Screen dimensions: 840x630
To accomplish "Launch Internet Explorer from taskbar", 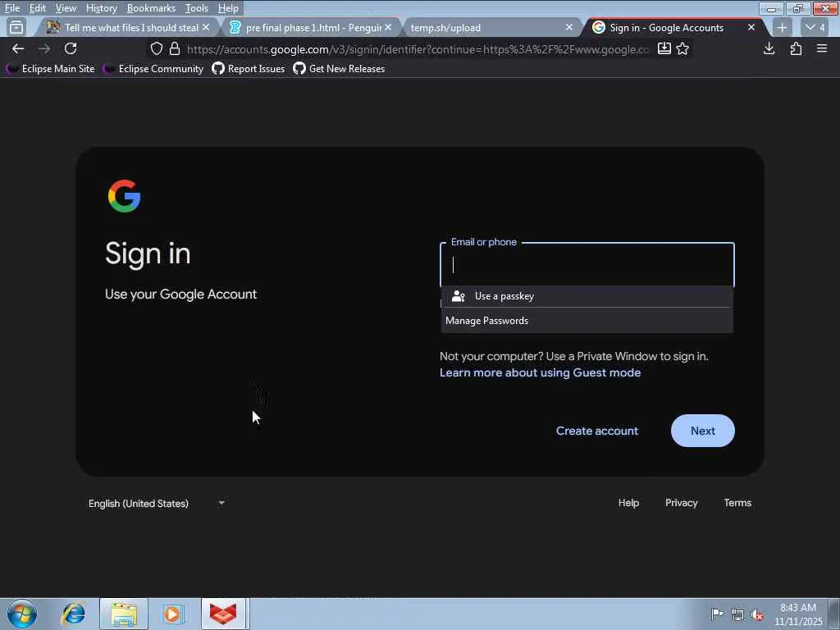I will [x=73, y=614].
